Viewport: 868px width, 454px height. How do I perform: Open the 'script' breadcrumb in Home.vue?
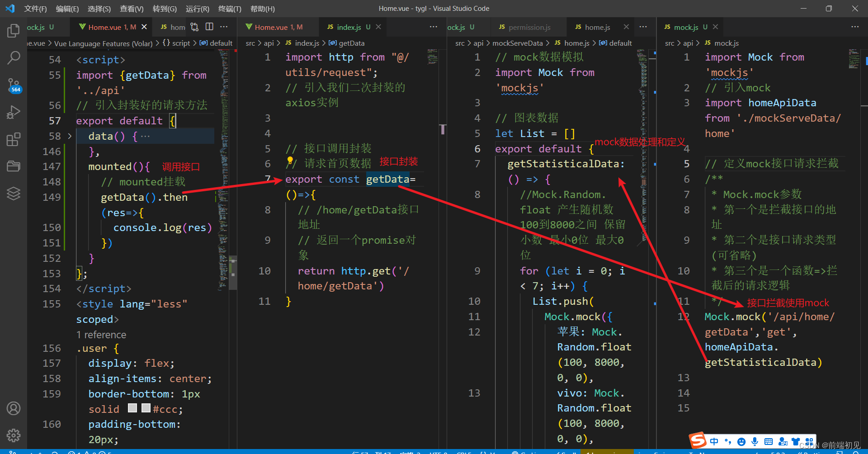(176, 43)
